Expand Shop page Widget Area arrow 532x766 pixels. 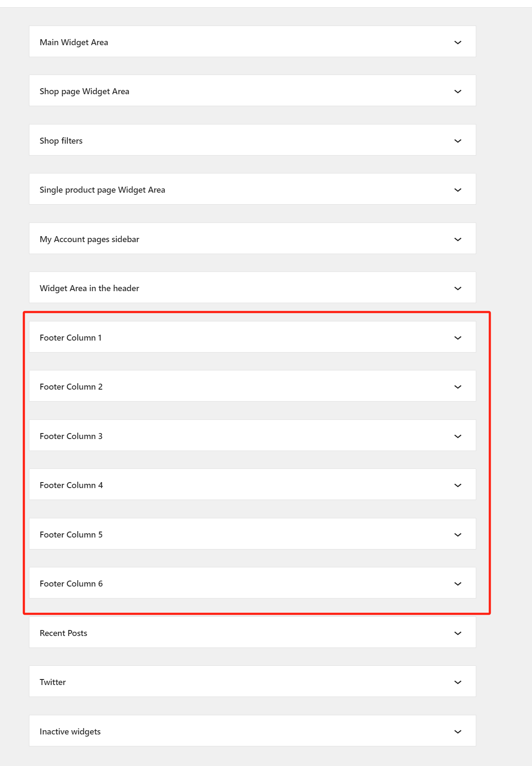pos(458,92)
